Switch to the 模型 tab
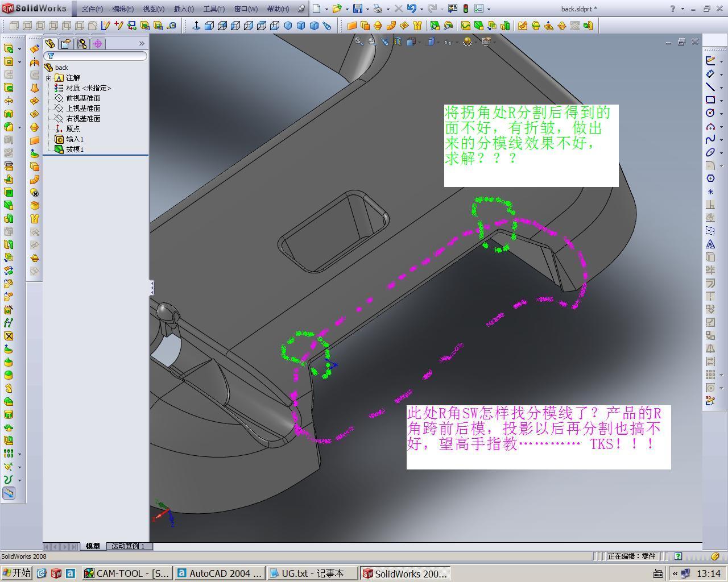Screen dimensions: 728x582 click(x=93, y=546)
